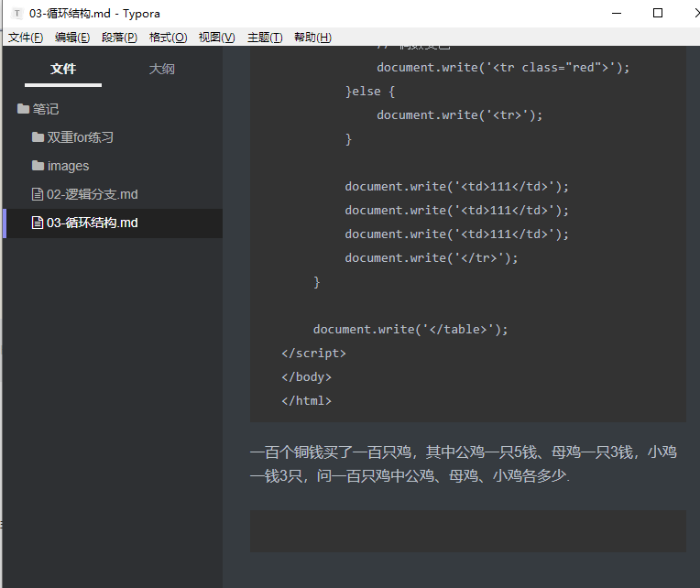Click the Typora app icon in title bar
Screen dimensions: 700x588
tap(17, 14)
